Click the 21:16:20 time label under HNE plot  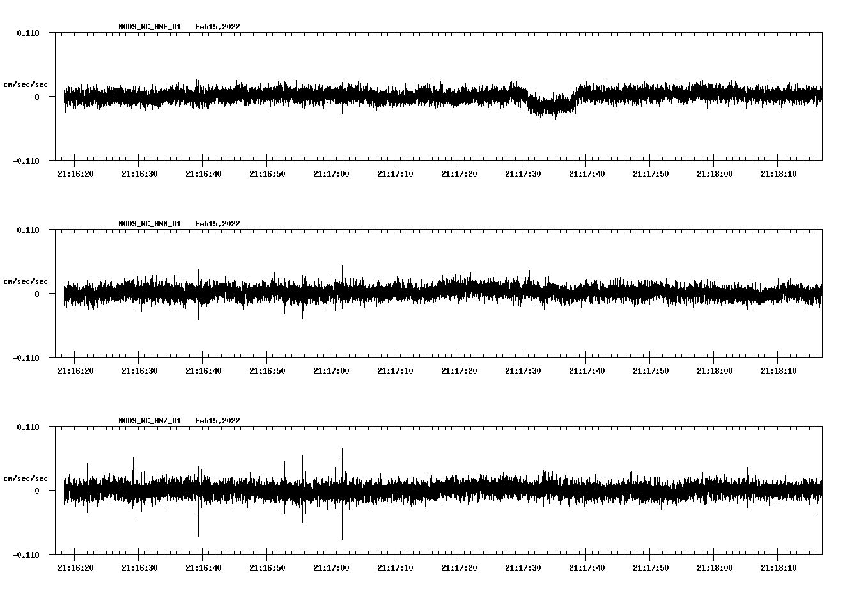[75, 174]
